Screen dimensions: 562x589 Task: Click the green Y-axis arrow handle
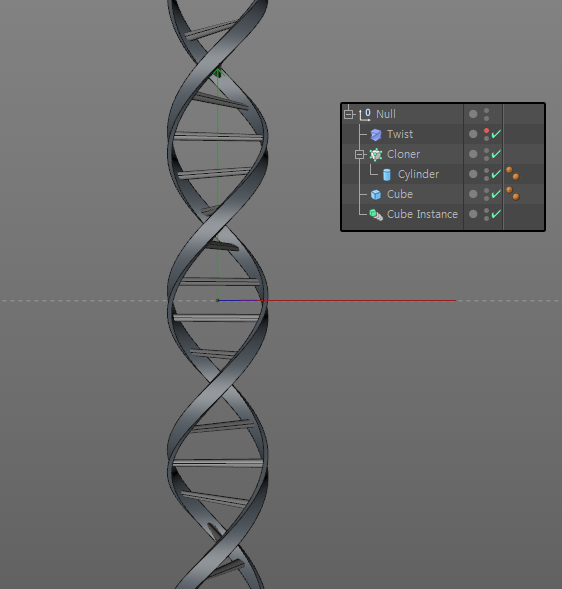click(218, 72)
